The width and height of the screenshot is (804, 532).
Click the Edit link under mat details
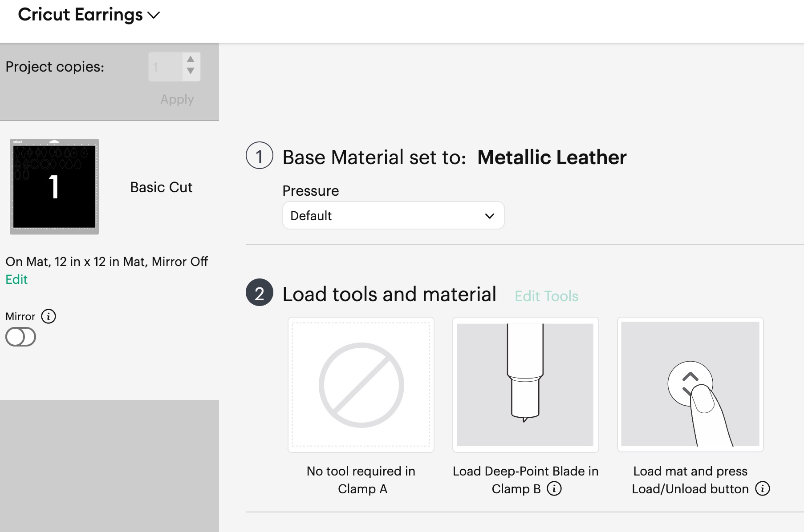[x=16, y=279]
